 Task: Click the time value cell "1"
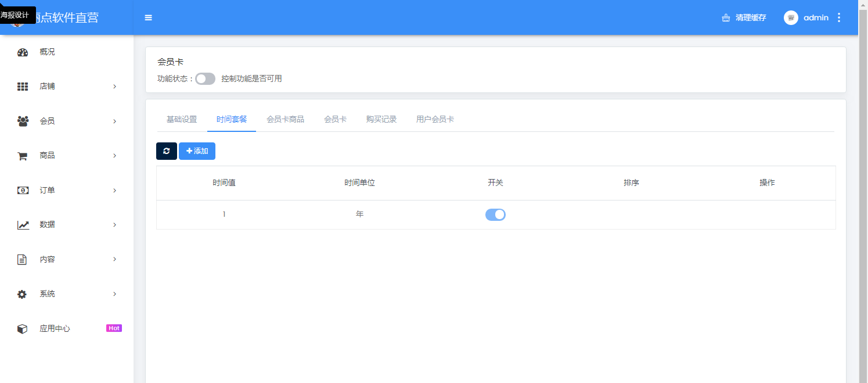224,214
